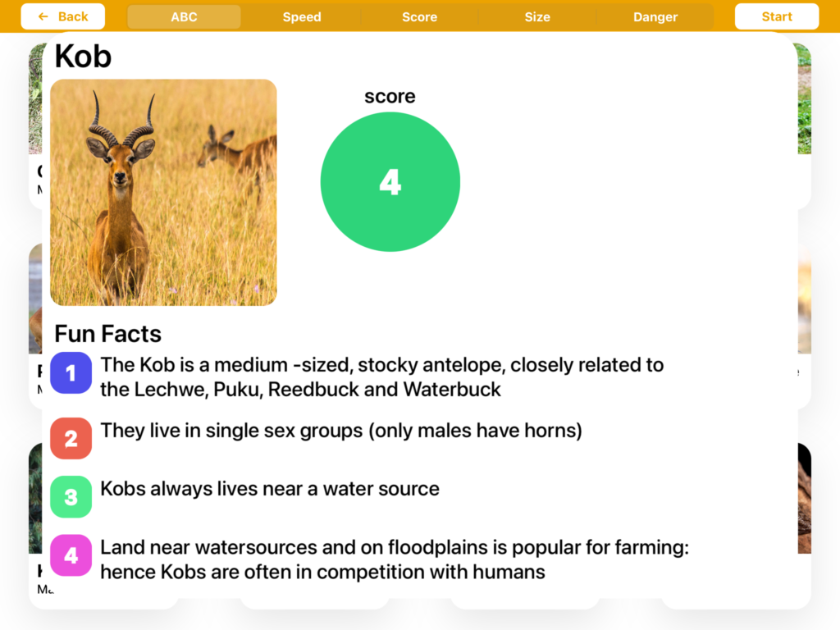Select the water source fact text
This screenshot has width=840, height=630.
270,489
